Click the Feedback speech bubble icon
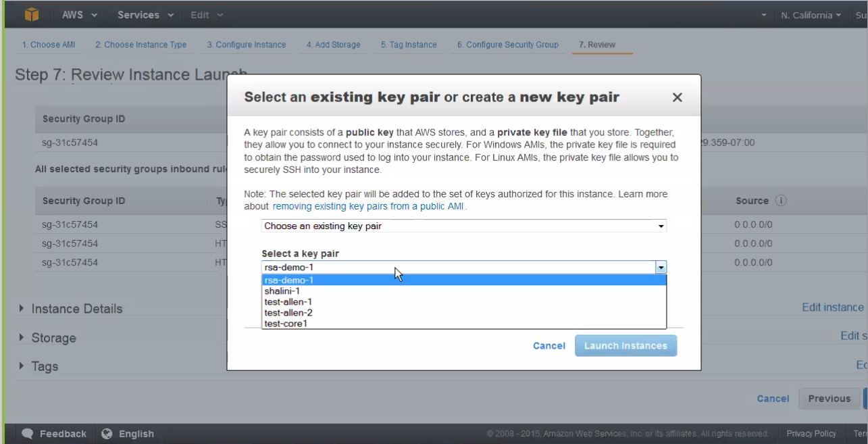Screen dimensions: 868x444 (28, 434)
